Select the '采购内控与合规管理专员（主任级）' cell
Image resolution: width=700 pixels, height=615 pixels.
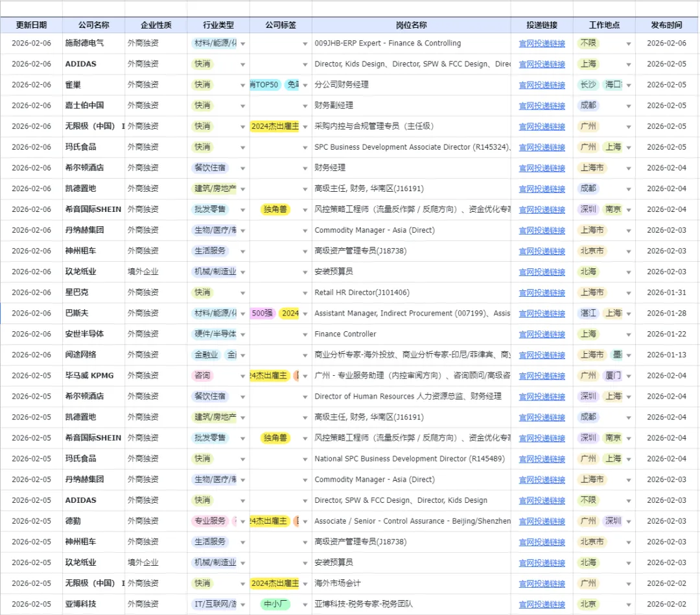[411, 126]
